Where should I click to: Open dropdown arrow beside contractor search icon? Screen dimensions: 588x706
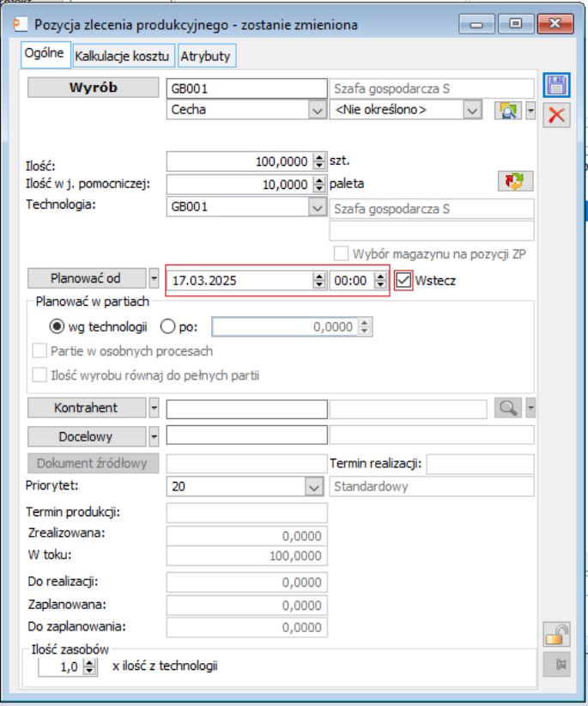[530, 408]
